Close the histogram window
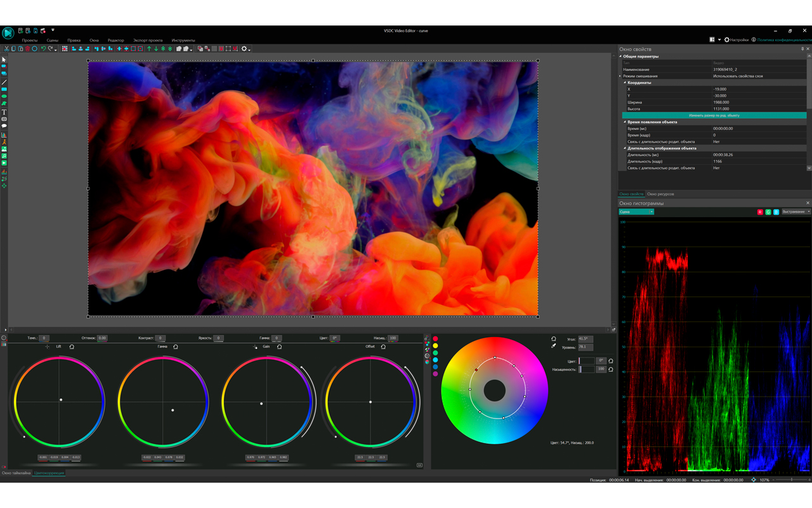The width and height of the screenshot is (812, 508). pos(808,203)
